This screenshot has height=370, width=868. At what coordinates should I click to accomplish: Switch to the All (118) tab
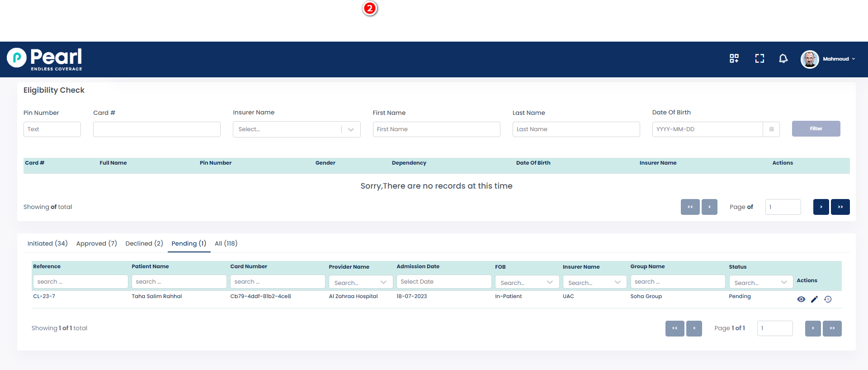coord(226,243)
